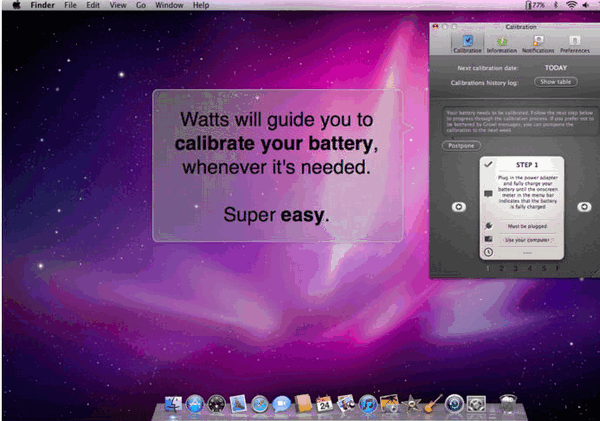Click the Use your computer text
Screen dimensions: 600x421
tap(527, 240)
